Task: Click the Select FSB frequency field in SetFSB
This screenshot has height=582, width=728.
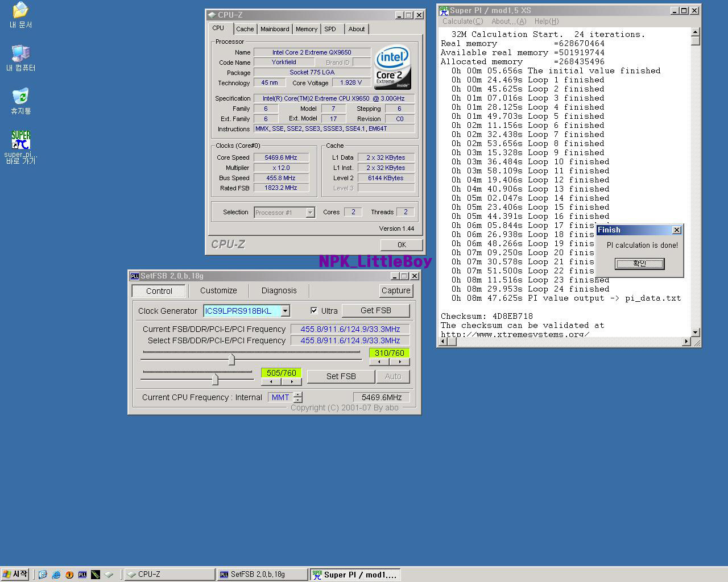Action: tap(350, 340)
